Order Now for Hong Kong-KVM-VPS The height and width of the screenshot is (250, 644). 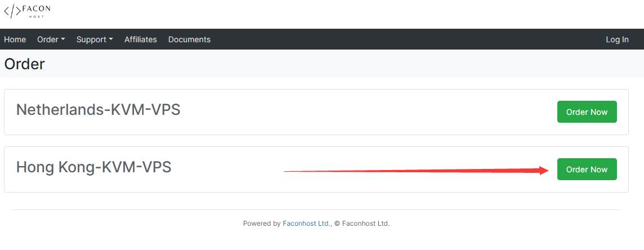(587, 169)
